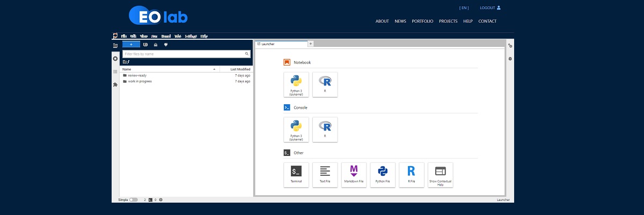
Task: Click the blue New Launcher plus button
Action: click(131, 45)
